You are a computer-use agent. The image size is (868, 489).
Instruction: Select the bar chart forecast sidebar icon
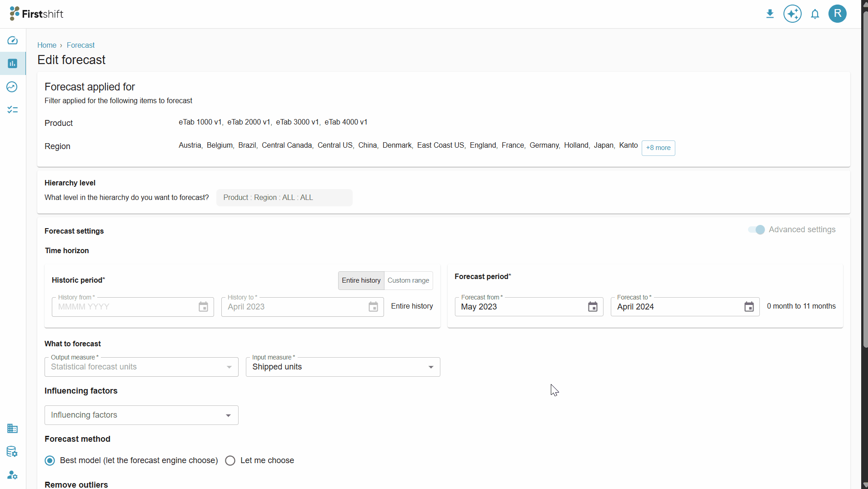coord(13,63)
